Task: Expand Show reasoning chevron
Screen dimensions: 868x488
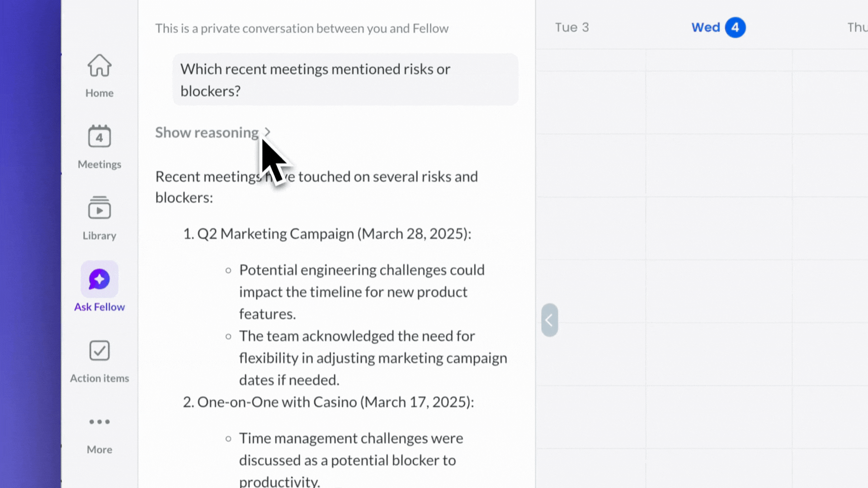Action: (268, 132)
